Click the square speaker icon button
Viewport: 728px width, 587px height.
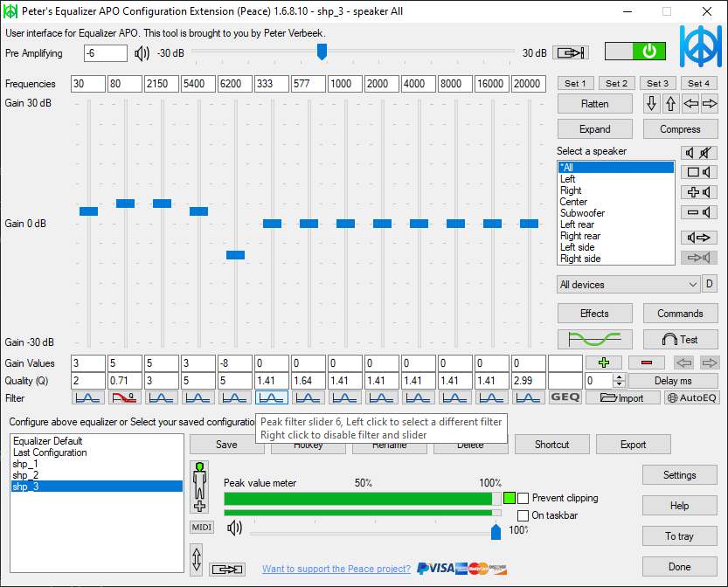click(699, 173)
